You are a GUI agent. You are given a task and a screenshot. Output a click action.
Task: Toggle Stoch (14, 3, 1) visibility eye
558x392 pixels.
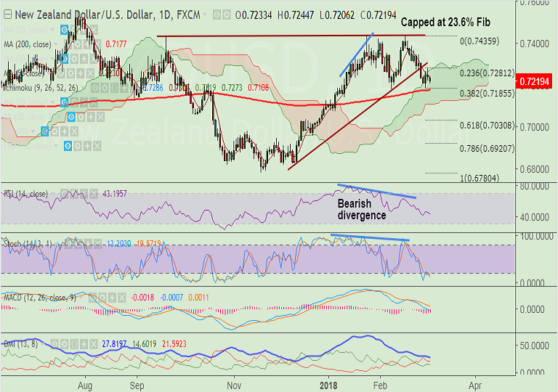pos(69,244)
